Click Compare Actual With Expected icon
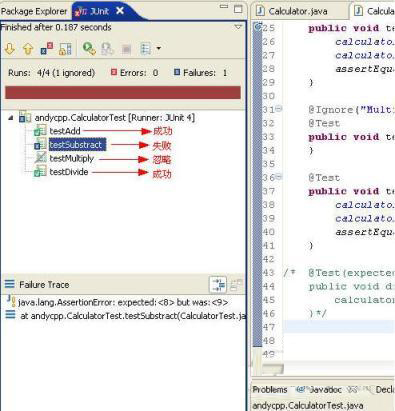This screenshot has width=395, height=411. tap(236, 285)
